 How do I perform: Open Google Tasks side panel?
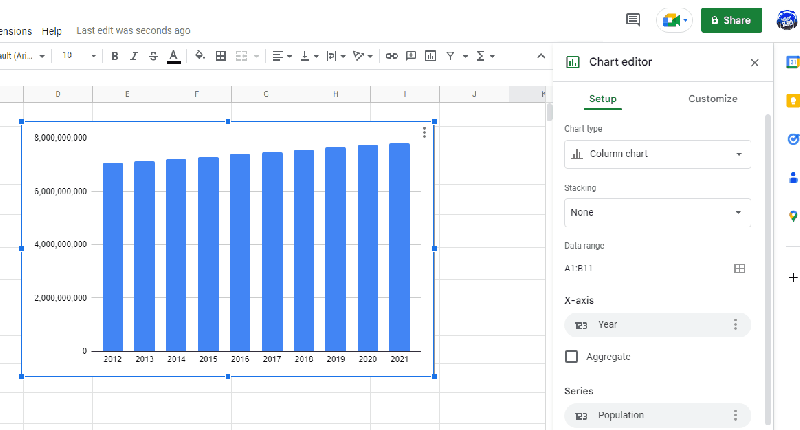[x=792, y=139]
